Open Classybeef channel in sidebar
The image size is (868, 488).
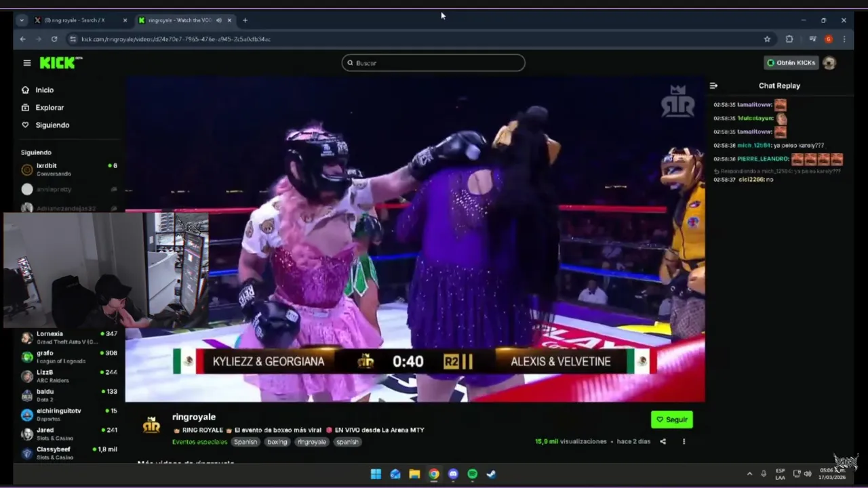(69, 453)
